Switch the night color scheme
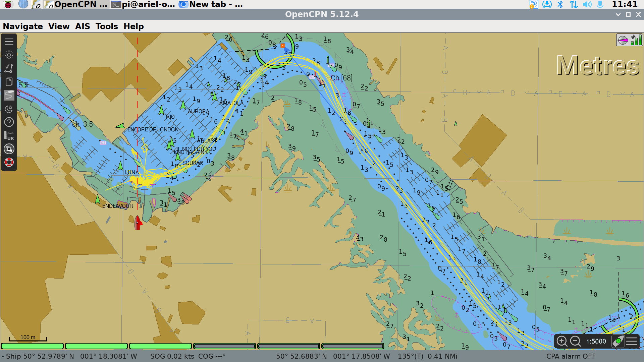 tap(9, 109)
